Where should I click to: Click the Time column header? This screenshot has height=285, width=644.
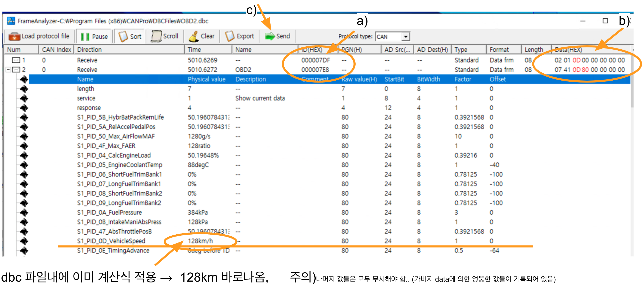click(x=194, y=50)
